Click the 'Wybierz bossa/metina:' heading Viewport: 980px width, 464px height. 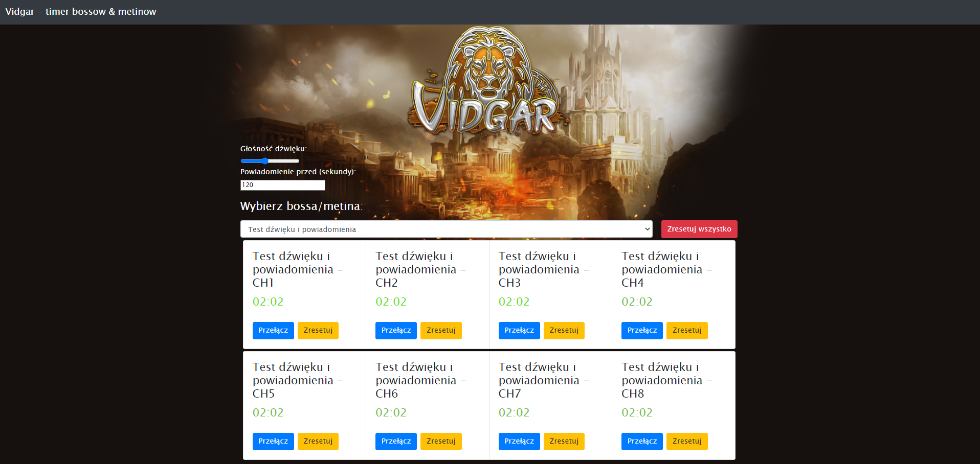point(301,206)
